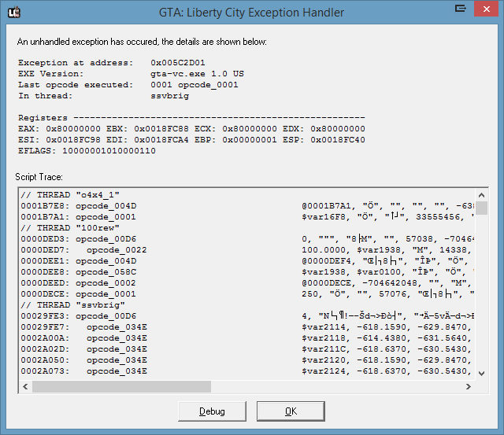Viewport: 504px width, 435px height.
Task: Click the vertical scrollbar thumb in Script Trace
Action: coord(480,208)
